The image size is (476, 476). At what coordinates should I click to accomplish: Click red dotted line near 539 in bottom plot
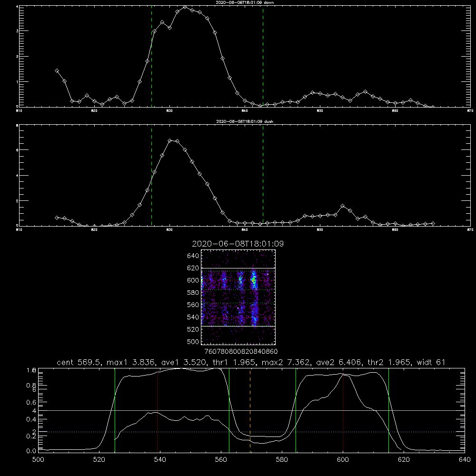[x=157, y=410]
